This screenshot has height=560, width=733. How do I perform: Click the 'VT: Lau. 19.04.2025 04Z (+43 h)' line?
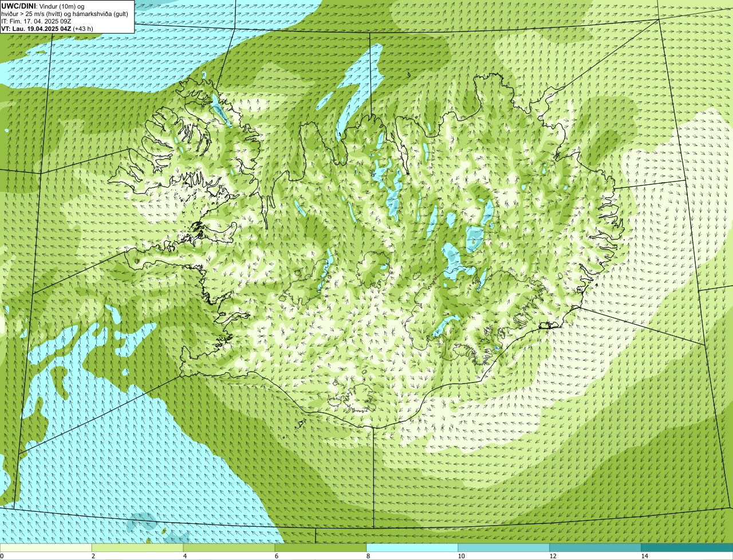[x=47, y=29]
